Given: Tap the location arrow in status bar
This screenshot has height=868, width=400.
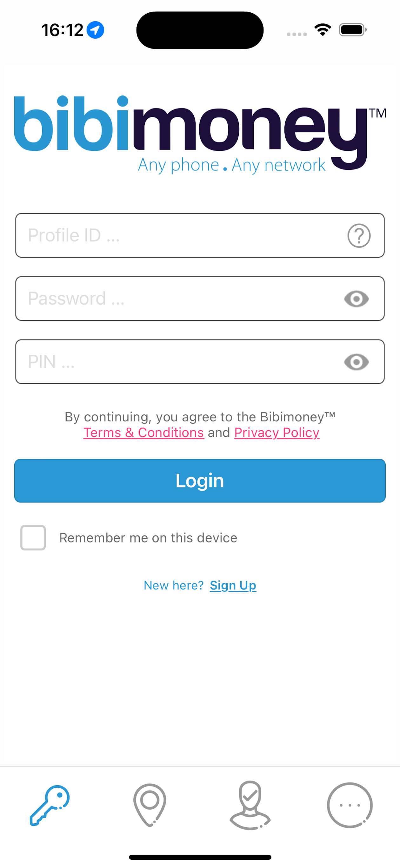Looking at the screenshot, I should 95,30.
